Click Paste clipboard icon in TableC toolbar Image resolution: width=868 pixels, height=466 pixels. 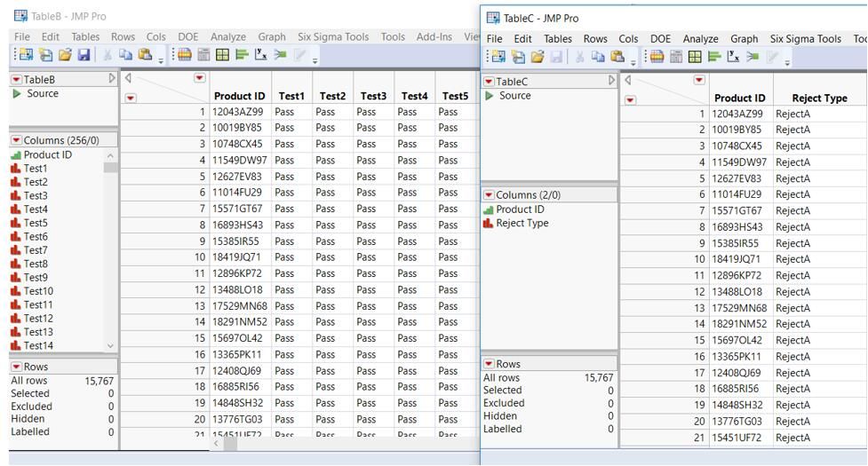pos(617,57)
